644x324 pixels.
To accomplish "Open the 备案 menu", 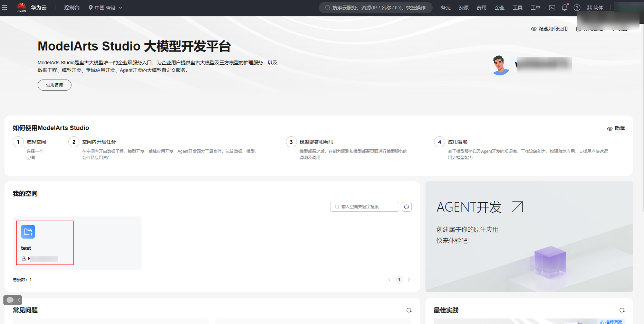I will click(x=446, y=8).
